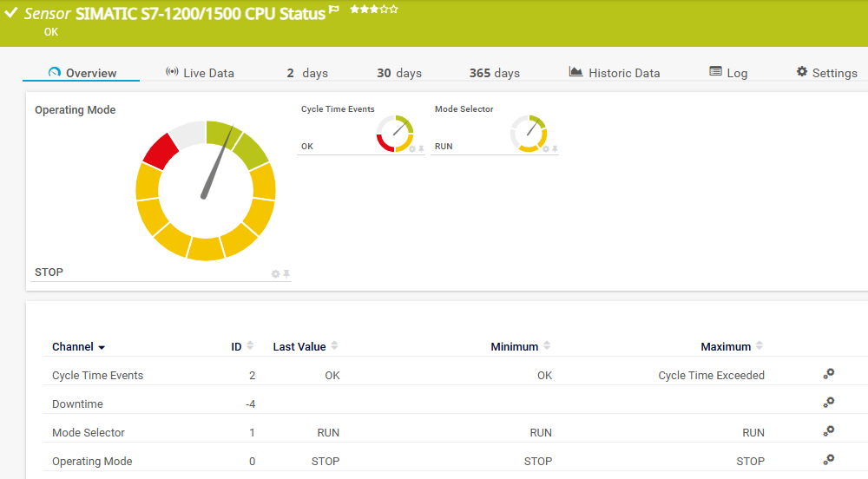Click Operating Mode last value STOP in table

point(325,462)
